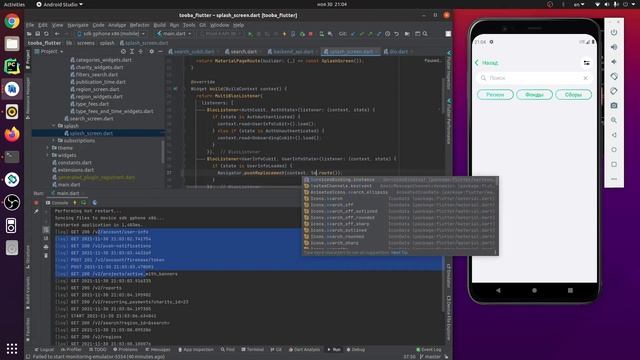Open Chrome from the Ubuntu dock
Image resolution: width=640 pixels, height=360 pixels.
click(12, 21)
